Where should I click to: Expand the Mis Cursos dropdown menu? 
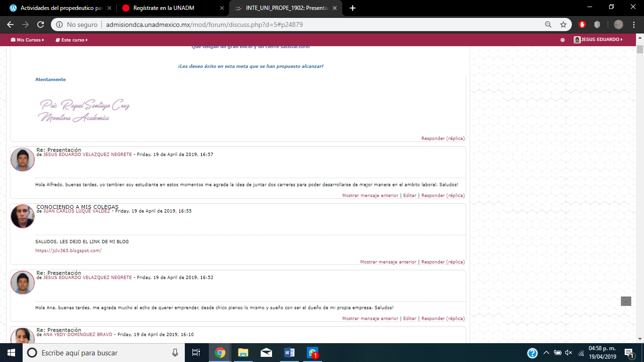(x=27, y=40)
